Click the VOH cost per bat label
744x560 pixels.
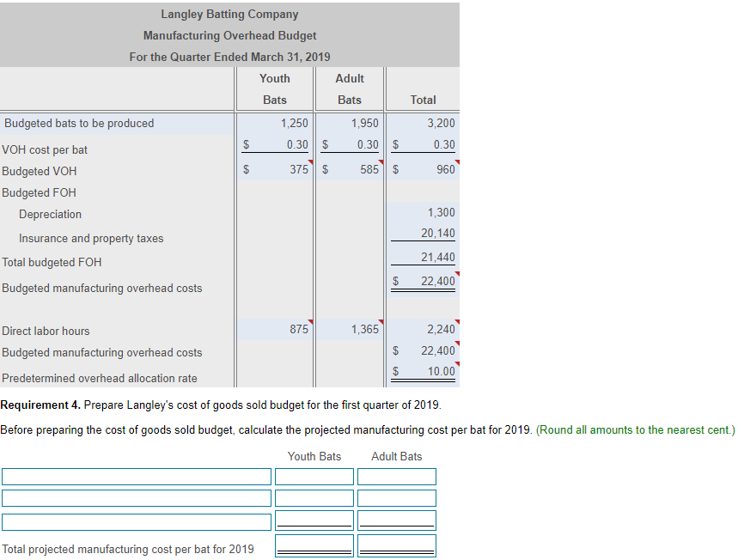click(x=45, y=149)
